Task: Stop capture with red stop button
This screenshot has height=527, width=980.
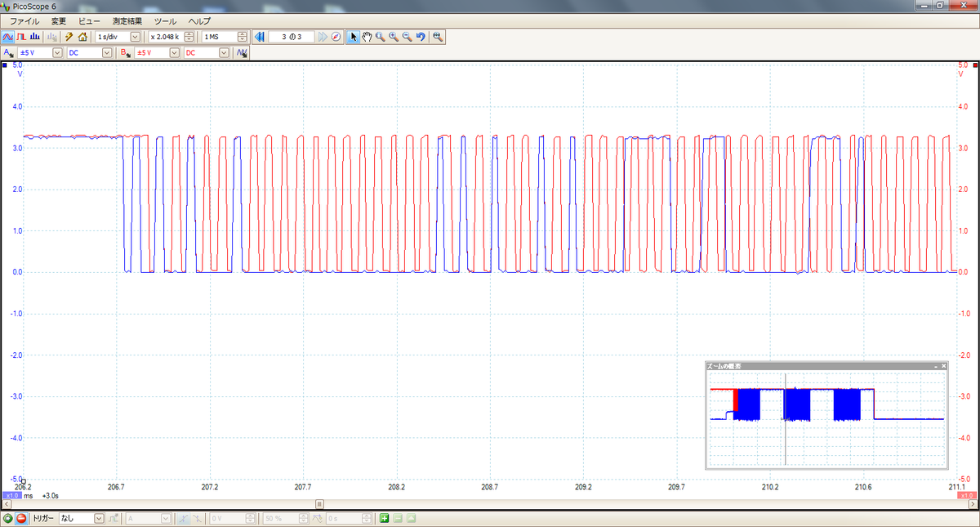Action: (x=21, y=518)
